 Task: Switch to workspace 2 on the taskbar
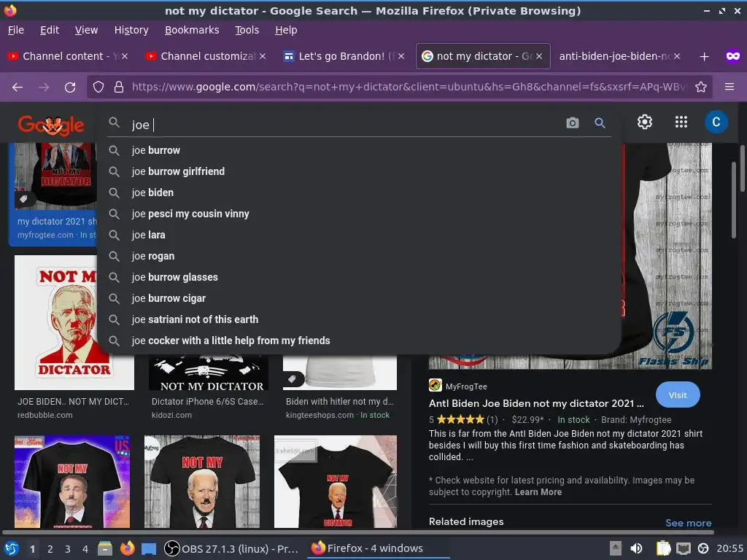click(50, 549)
